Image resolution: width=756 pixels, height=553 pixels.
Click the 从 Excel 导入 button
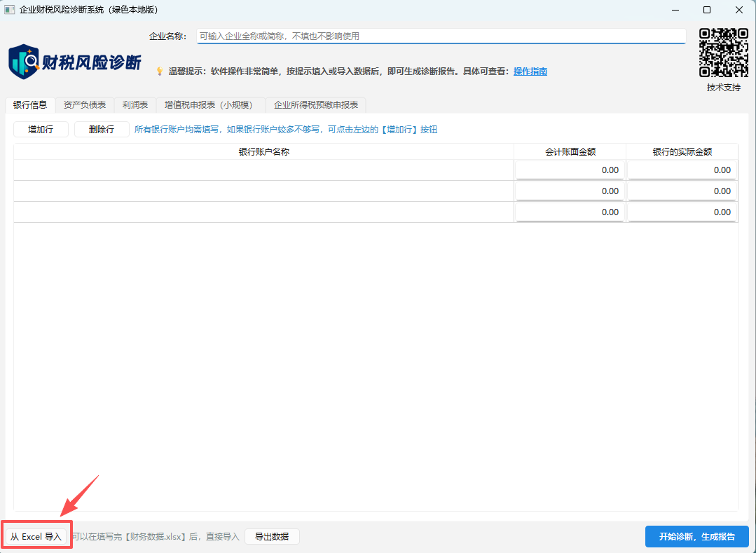36,537
